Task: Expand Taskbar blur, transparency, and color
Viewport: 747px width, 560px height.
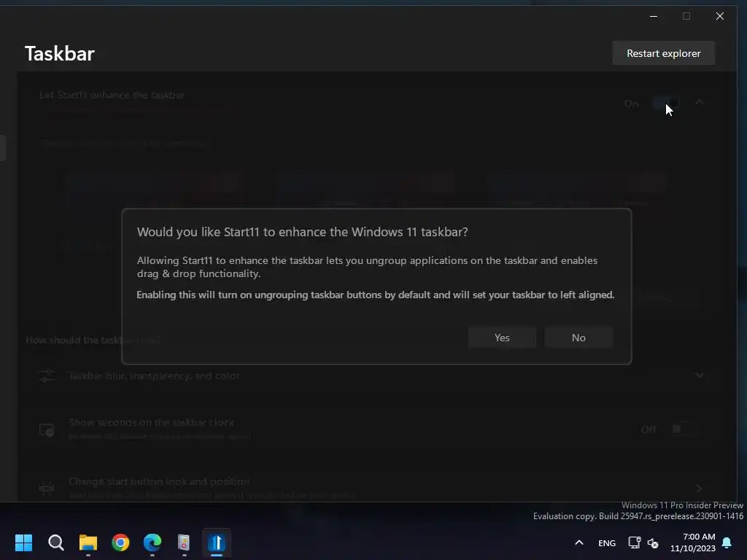Action: pyautogui.click(x=376, y=376)
